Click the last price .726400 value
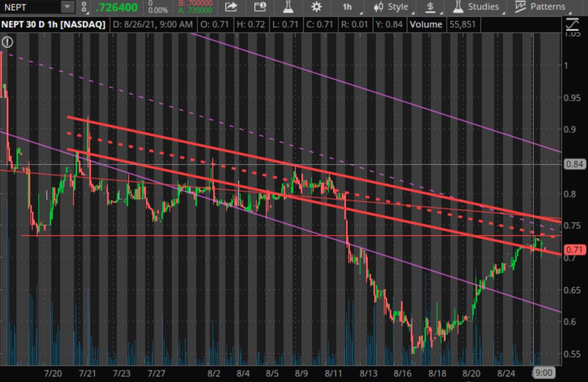This screenshot has width=588, height=382. click(117, 7)
